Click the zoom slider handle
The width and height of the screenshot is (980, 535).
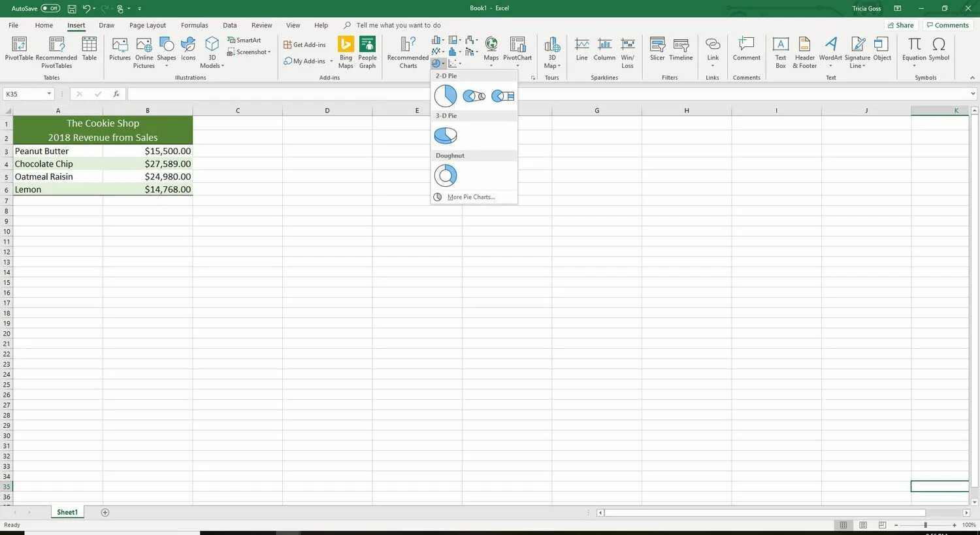pos(925,525)
